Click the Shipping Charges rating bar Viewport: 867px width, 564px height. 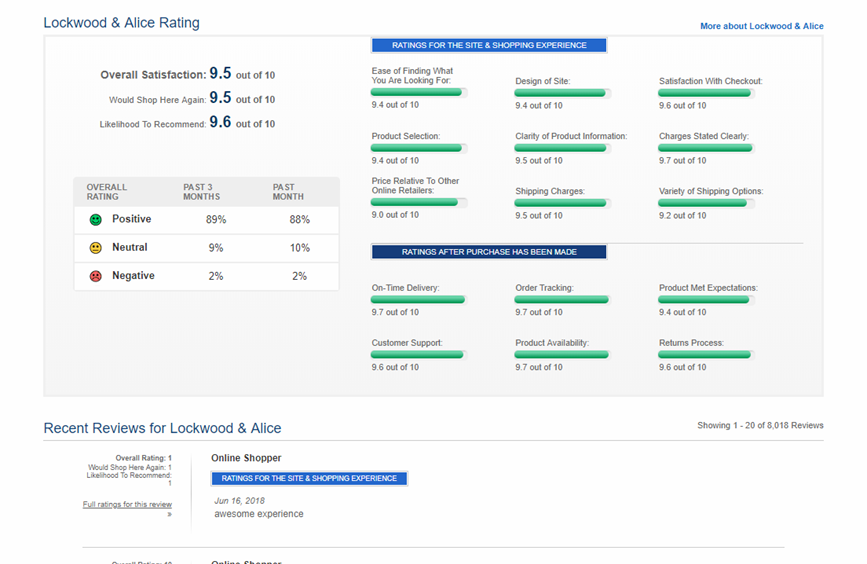click(x=562, y=203)
